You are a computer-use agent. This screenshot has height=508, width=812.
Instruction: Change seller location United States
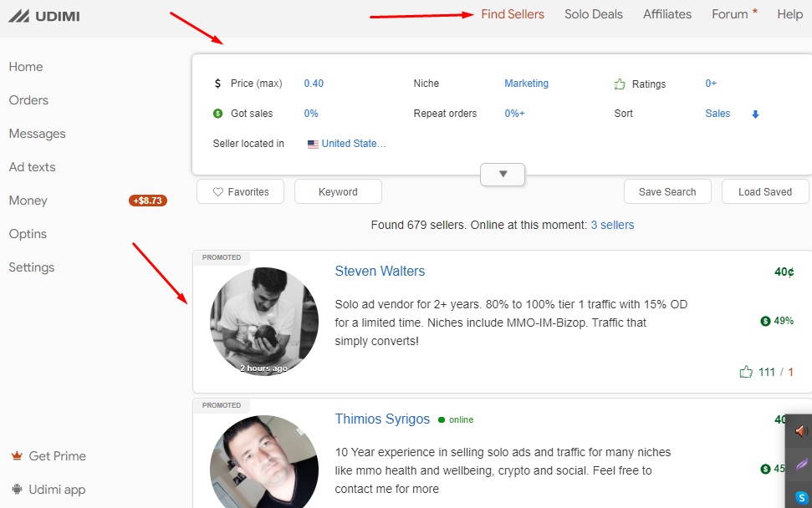point(353,144)
